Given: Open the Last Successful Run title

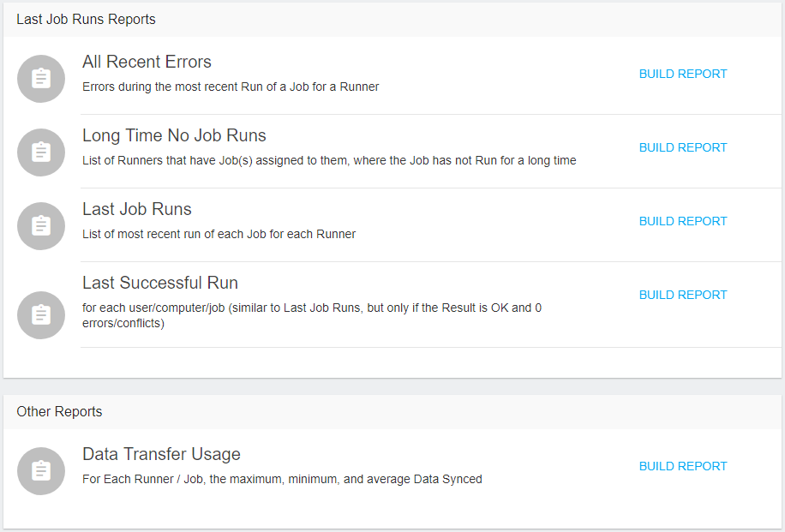Looking at the screenshot, I should click(160, 282).
